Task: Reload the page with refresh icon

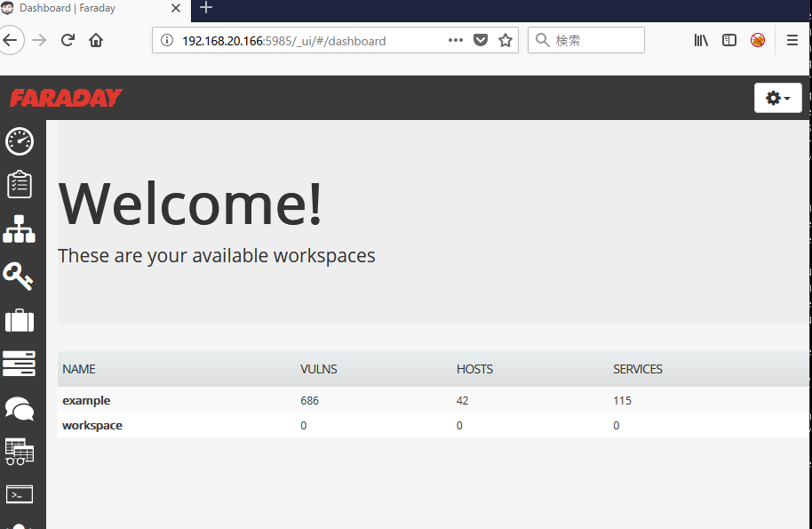Action: coord(68,40)
